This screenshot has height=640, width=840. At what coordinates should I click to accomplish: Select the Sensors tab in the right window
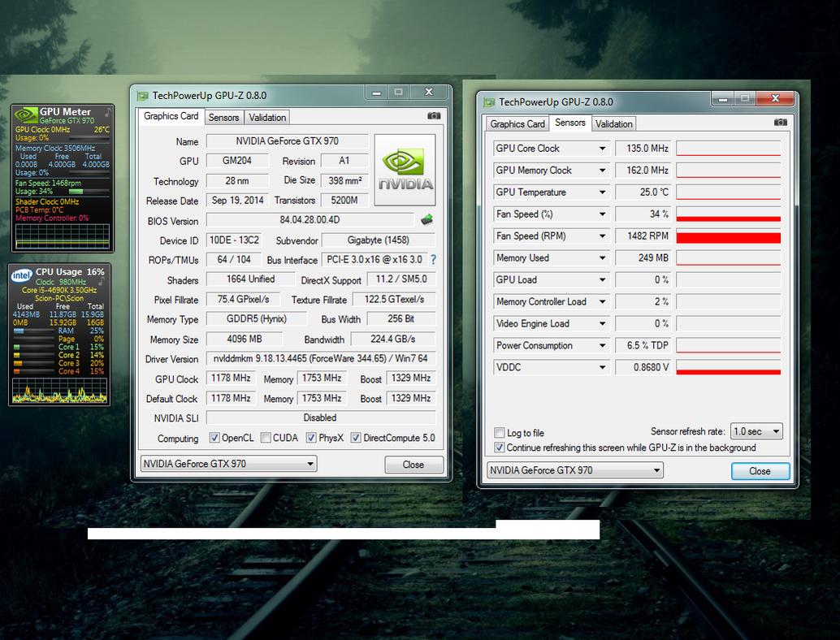coord(570,123)
